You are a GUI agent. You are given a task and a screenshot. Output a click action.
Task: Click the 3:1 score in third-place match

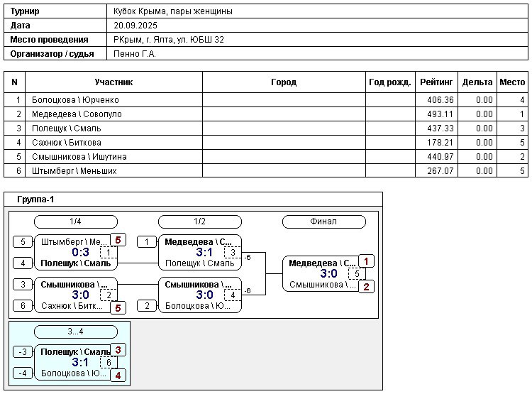pyautogui.click(x=80, y=362)
